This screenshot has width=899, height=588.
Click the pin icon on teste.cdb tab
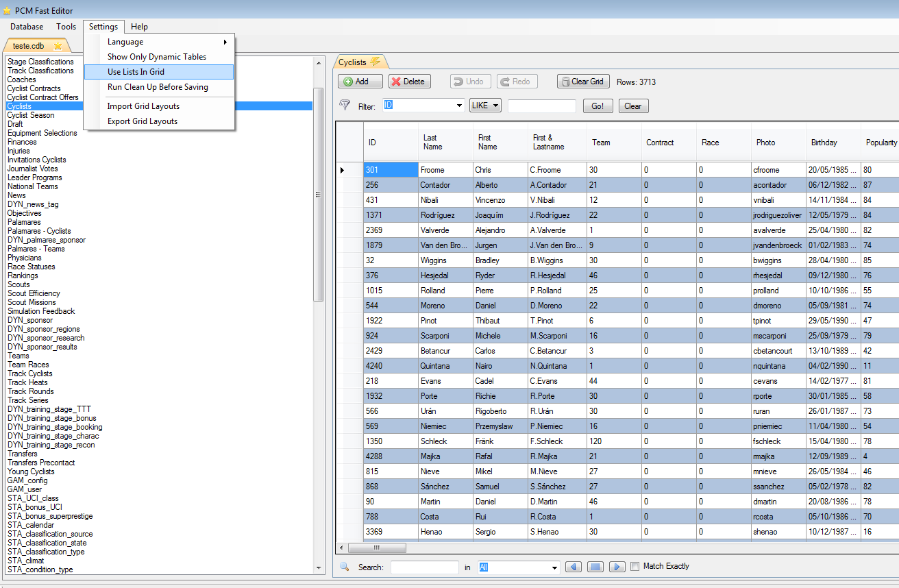coord(58,46)
